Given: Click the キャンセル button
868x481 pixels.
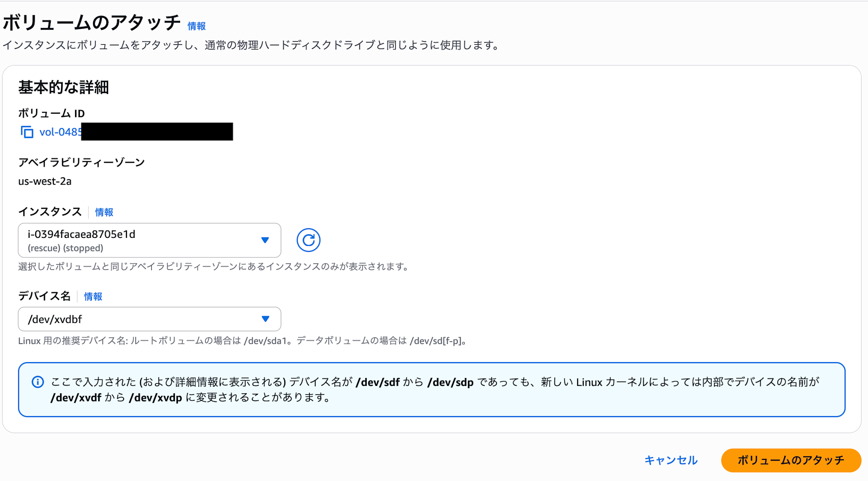Looking at the screenshot, I should 671,460.
